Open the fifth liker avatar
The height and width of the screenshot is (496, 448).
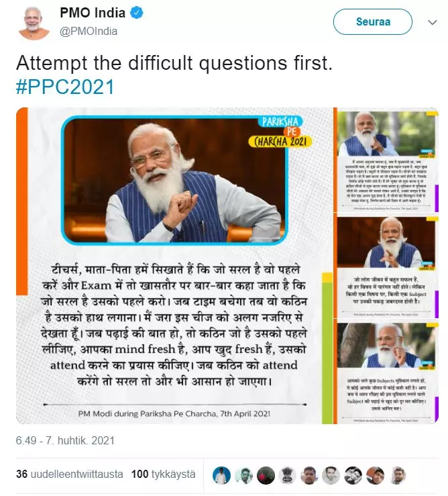[309, 475]
